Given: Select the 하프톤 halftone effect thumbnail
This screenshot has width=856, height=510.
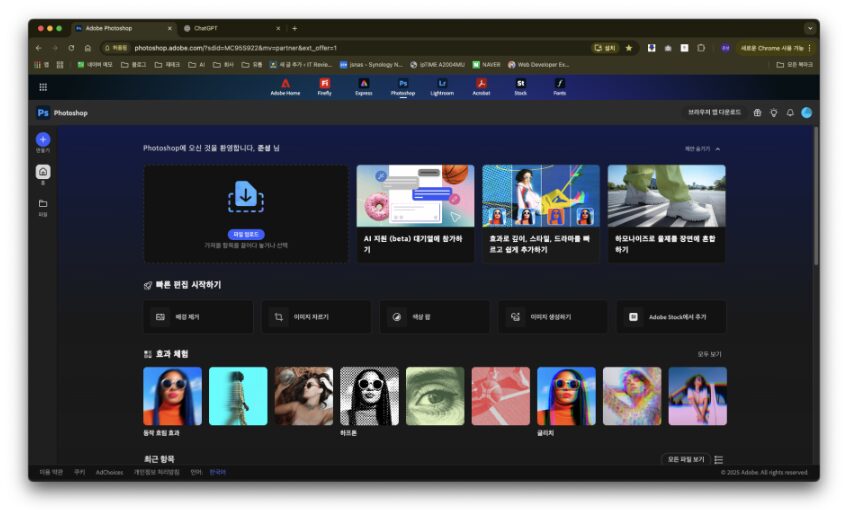Looking at the screenshot, I should (x=370, y=396).
